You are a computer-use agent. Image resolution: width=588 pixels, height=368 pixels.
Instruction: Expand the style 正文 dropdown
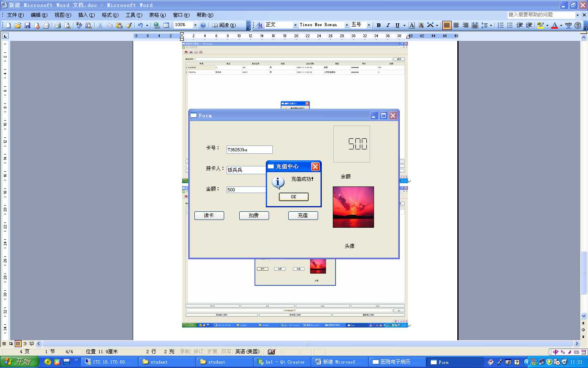[x=295, y=25]
